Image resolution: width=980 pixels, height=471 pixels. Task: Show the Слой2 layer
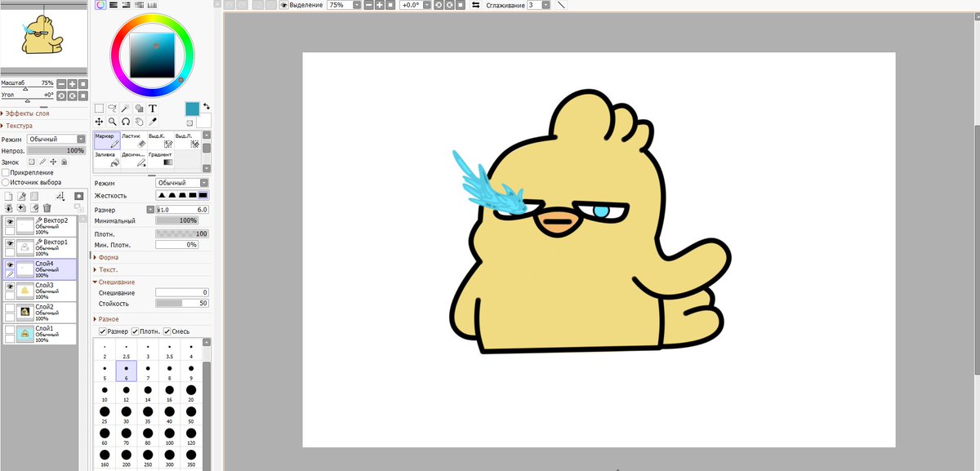point(10,308)
